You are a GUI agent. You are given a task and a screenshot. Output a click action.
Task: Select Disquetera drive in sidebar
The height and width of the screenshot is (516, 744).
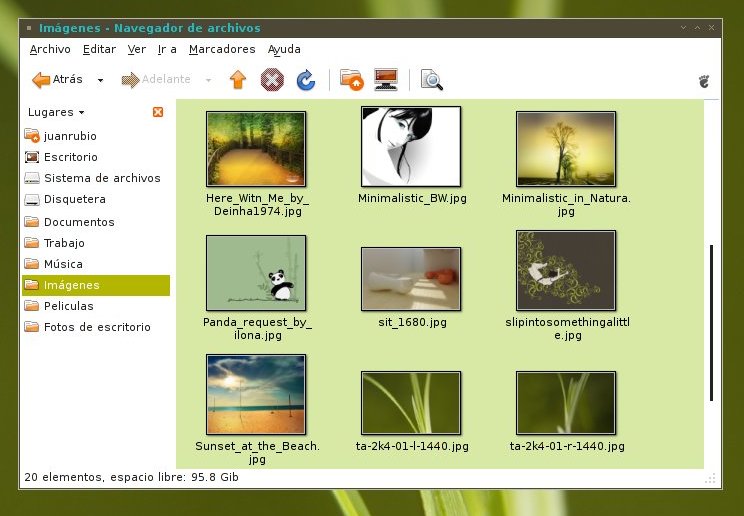coord(96,199)
